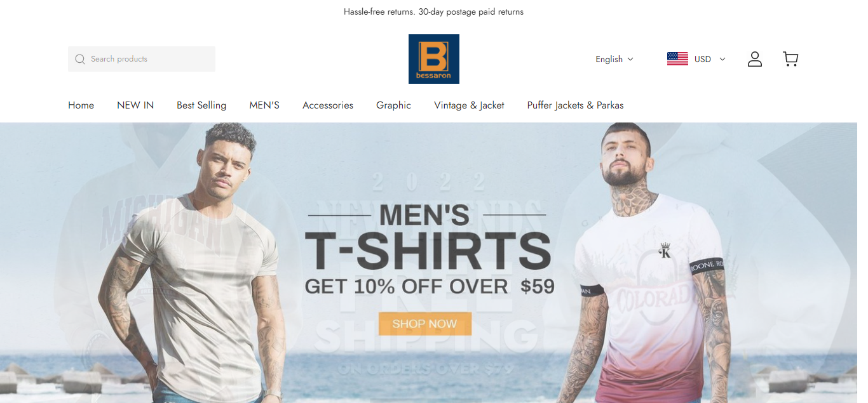Open the USD currency selector
The height and width of the screenshot is (403, 868).
[696, 59]
